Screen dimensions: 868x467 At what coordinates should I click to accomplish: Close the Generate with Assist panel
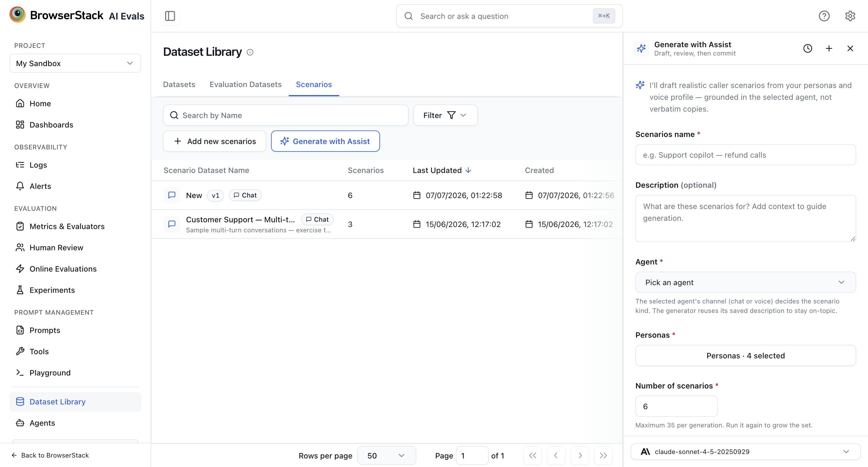click(x=850, y=48)
